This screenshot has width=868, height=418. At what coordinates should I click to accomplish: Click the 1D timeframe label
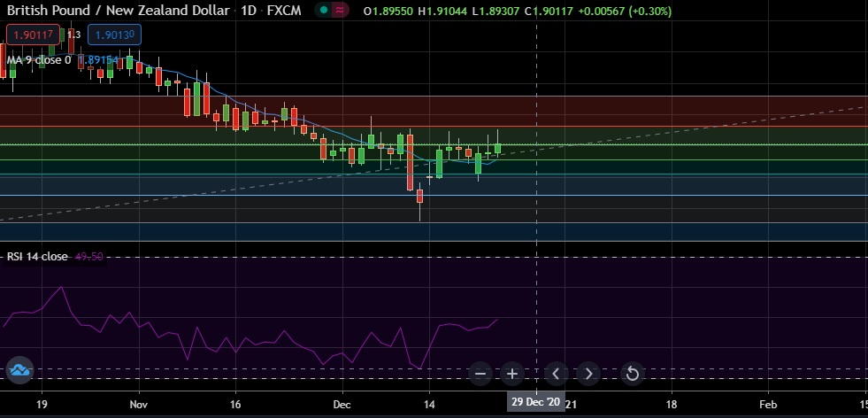coord(248,11)
